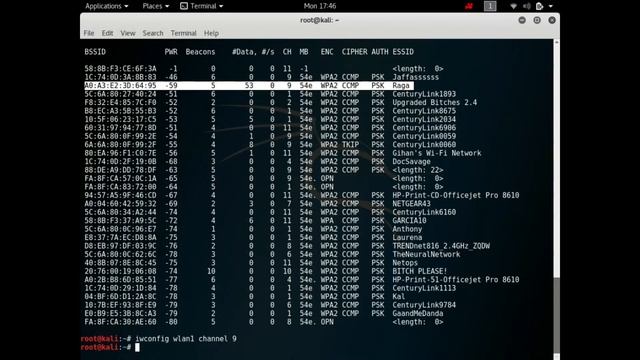
Task: Open the Places menu in top bar
Action: pos(156,6)
